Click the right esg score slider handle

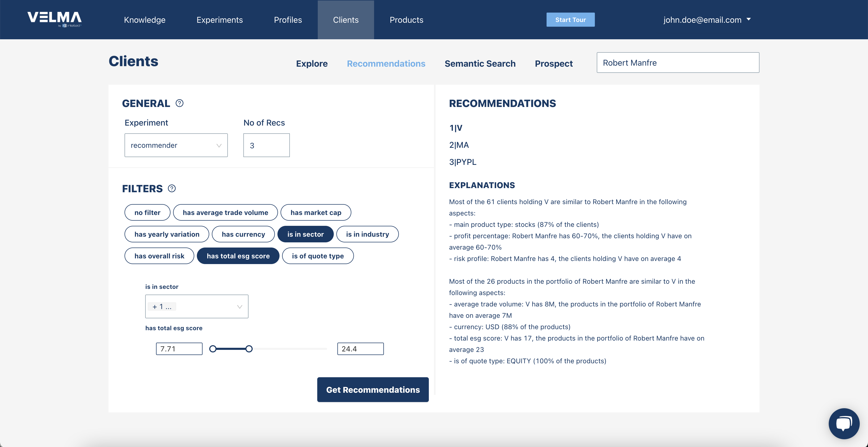(x=249, y=349)
